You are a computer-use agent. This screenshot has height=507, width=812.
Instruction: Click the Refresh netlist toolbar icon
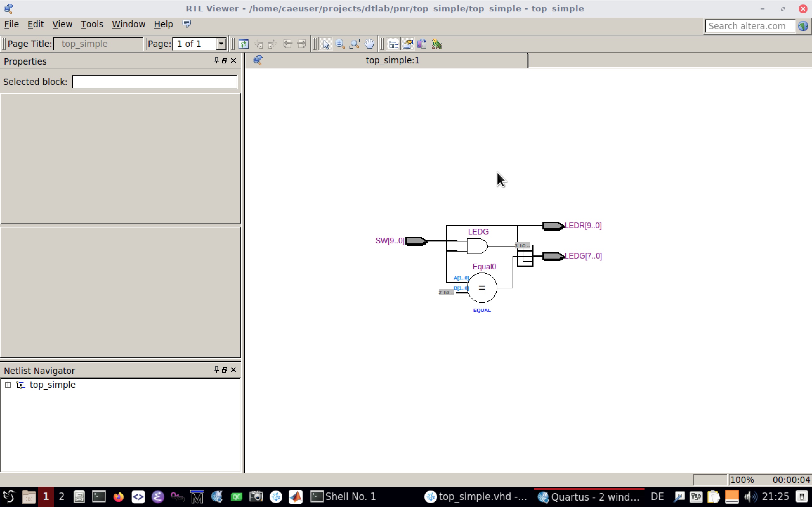(244, 44)
